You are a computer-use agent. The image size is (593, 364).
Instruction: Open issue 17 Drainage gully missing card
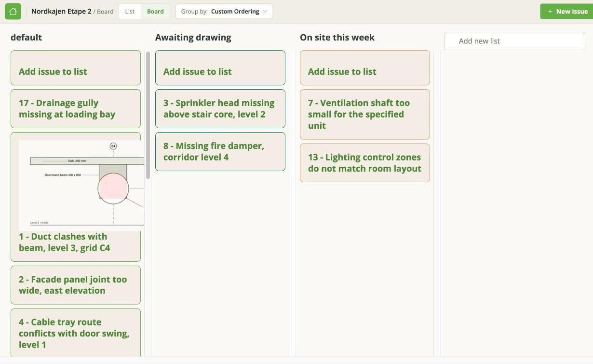pos(76,108)
